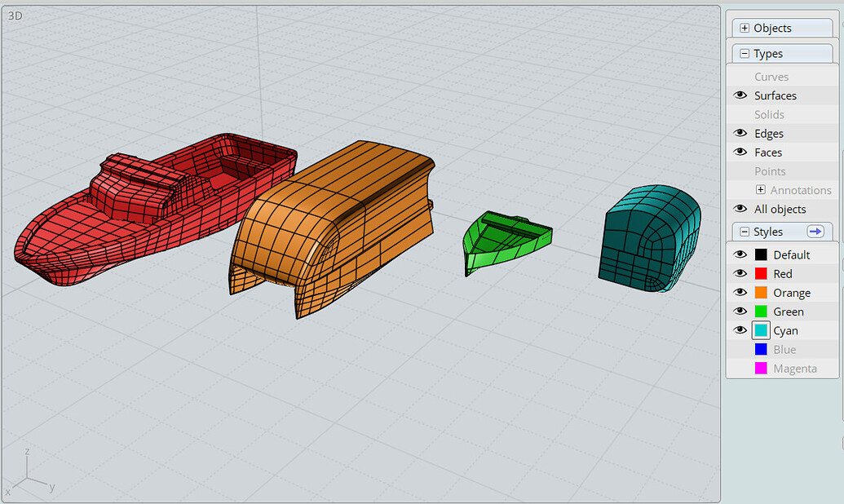The image size is (844, 504).
Task: Click the Cyan style color swatch
Action: point(761,330)
